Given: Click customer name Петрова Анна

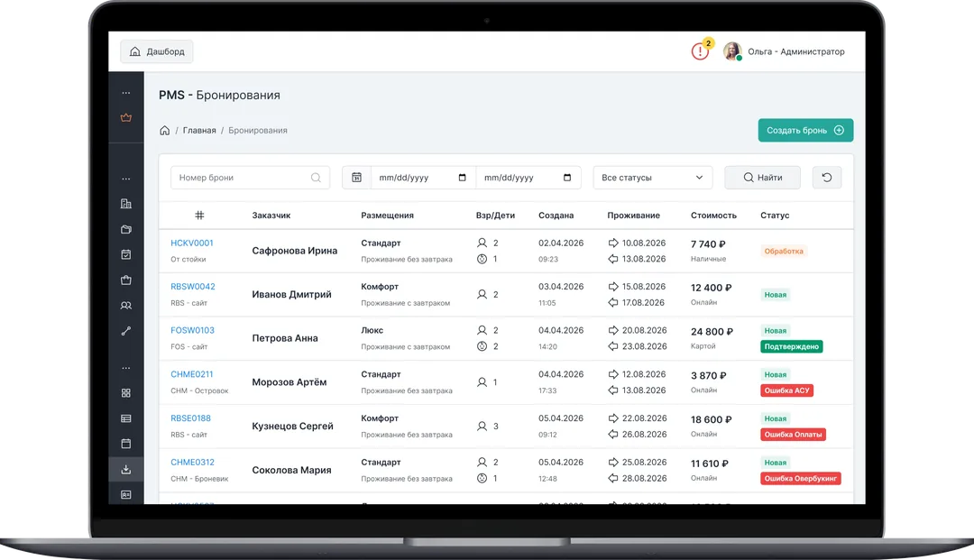Looking at the screenshot, I should 285,338.
